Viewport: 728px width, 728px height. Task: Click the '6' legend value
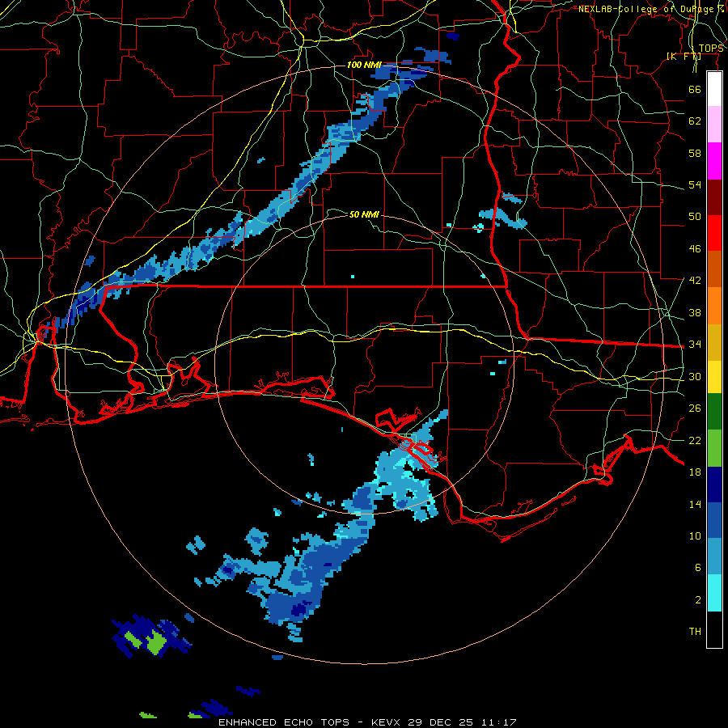click(x=698, y=568)
